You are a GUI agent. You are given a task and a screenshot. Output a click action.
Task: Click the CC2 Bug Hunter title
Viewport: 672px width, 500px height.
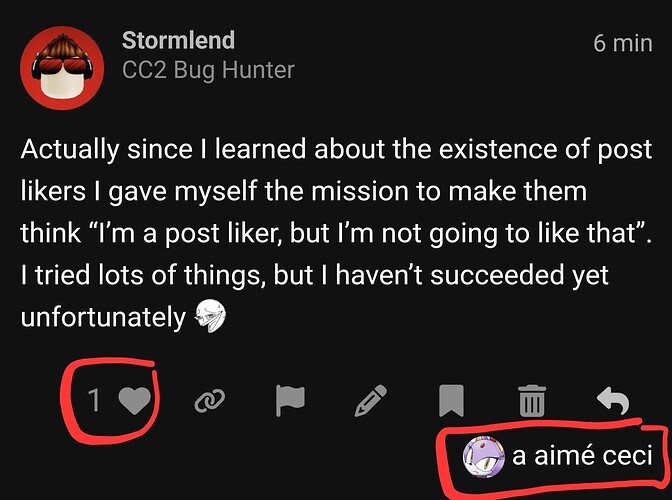[208, 71]
